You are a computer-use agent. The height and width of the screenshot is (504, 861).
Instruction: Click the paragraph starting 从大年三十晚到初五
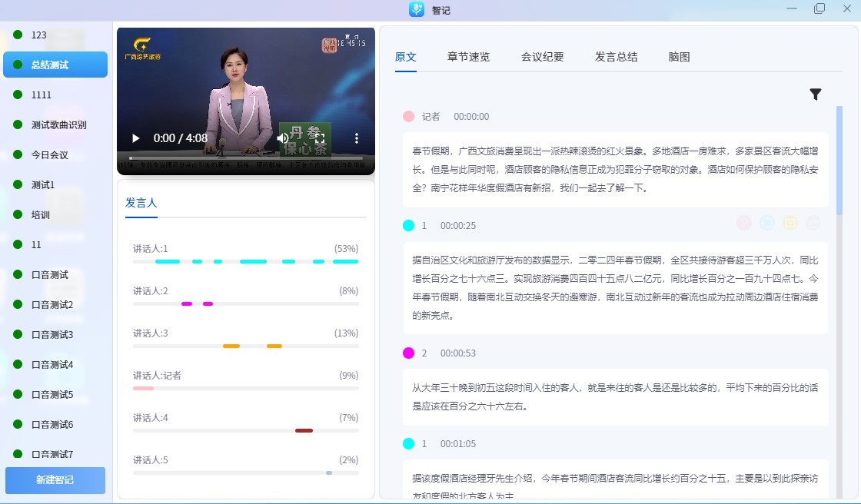(x=615, y=397)
